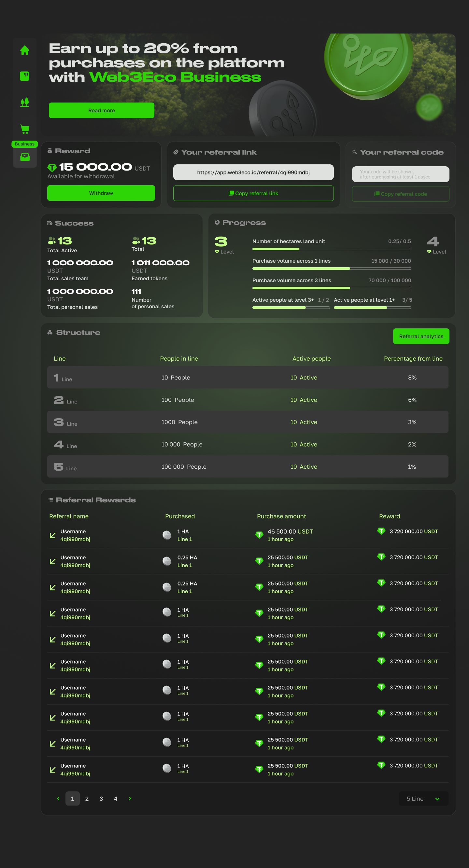The height and width of the screenshot is (868, 469).
Task: Click the Read more button
Action: tap(102, 111)
